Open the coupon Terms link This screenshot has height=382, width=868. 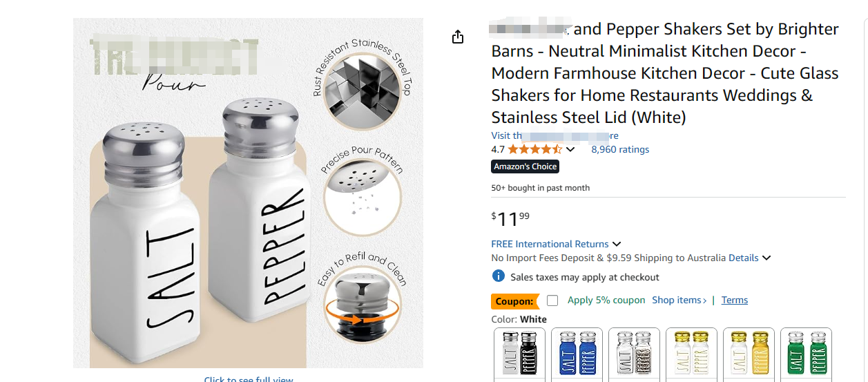pos(735,300)
